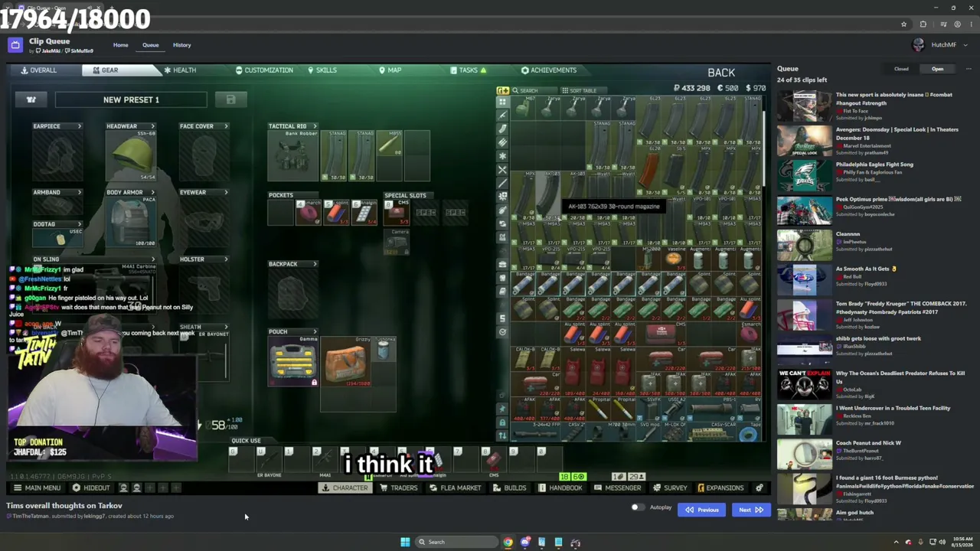The width and height of the screenshot is (980, 551).
Task: Click the NEW PRESET 1 name field
Action: click(131, 99)
